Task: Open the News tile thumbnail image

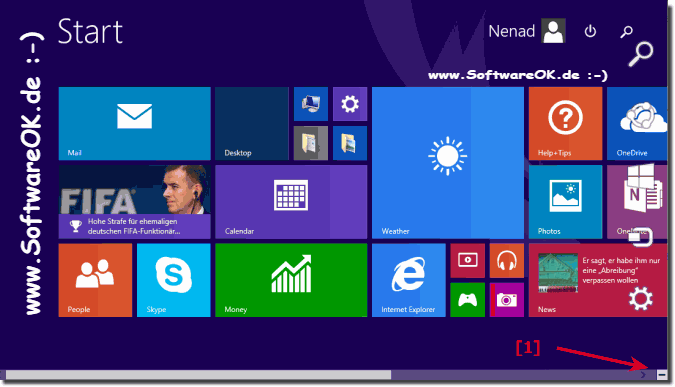Action: pos(558,273)
